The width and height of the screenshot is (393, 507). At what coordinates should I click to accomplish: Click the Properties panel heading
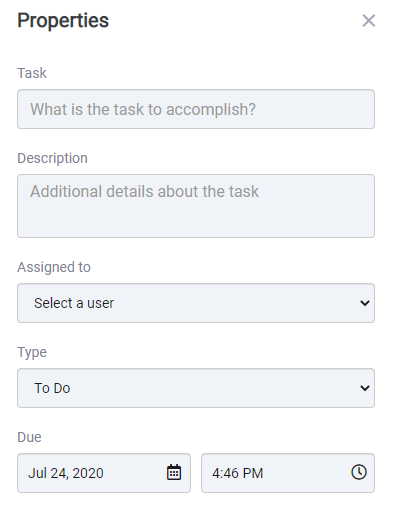(x=63, y=21)
